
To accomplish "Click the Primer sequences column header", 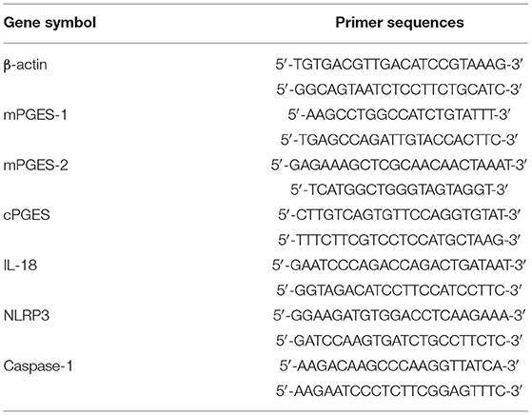I will [x=400, y=23].
